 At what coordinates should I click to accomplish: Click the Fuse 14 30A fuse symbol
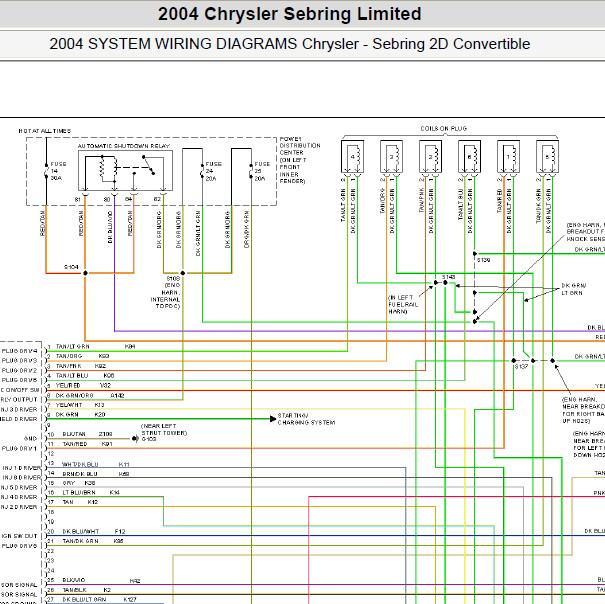[x=46, y=171]
